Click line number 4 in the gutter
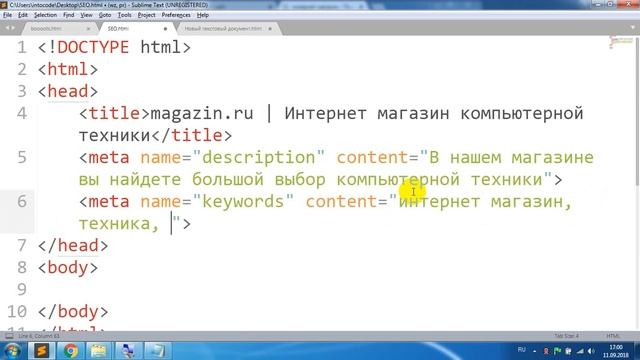This screenshot has height=360, width=640. (x=22, y=113)
